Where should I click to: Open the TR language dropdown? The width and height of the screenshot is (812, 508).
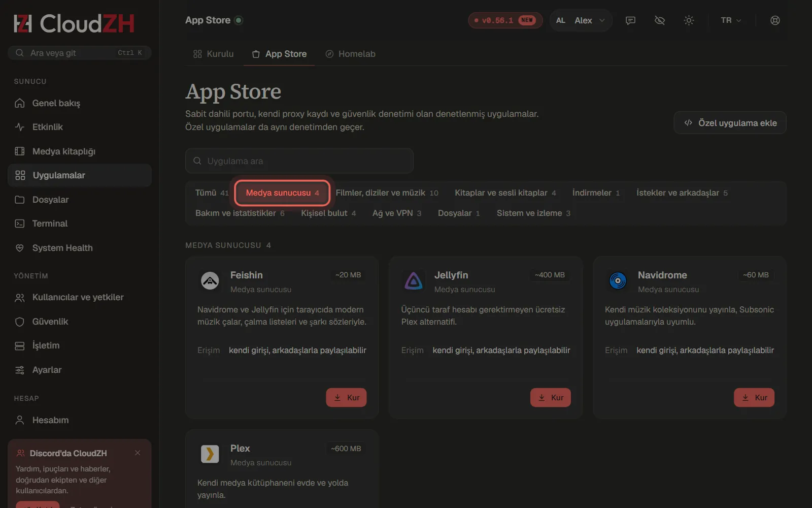click(731, 20)
